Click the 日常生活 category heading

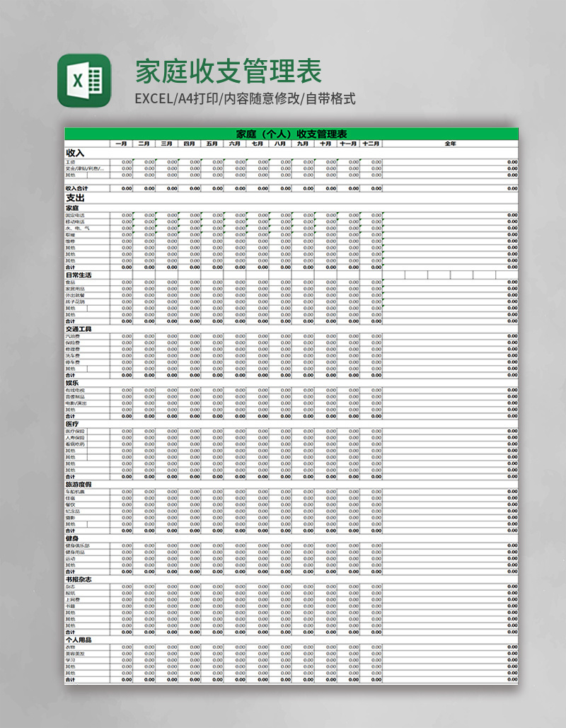pos(79,275)
